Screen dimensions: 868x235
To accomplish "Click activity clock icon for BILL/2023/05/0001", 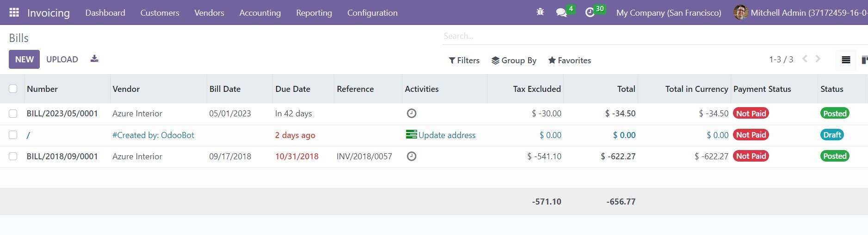I will click(412, 113).
